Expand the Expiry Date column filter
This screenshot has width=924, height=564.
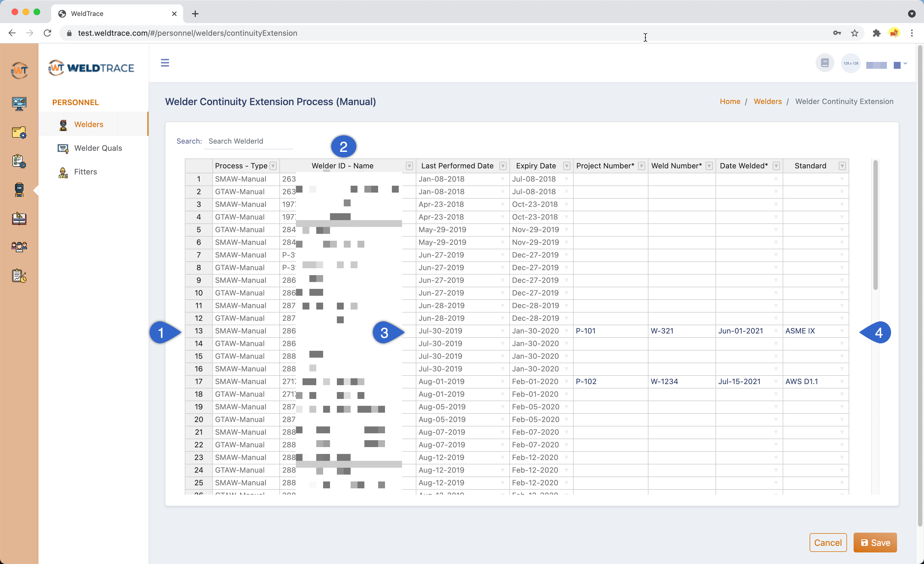(566, 165)
